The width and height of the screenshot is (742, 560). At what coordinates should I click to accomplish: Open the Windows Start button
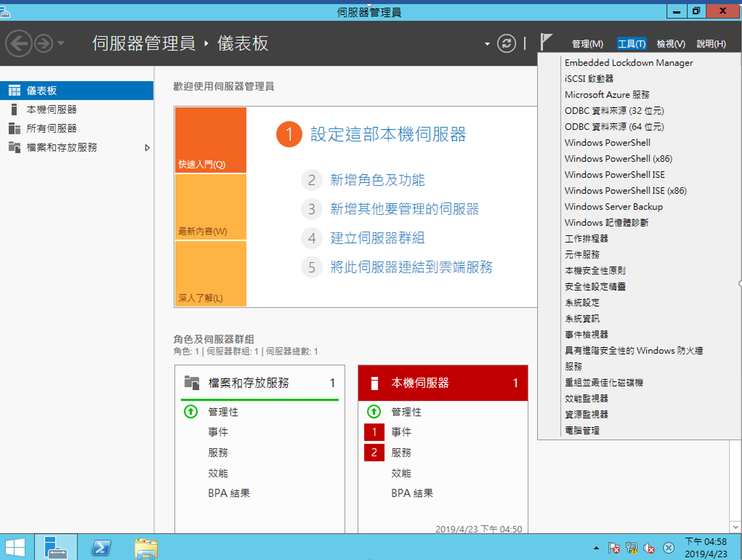15,548
